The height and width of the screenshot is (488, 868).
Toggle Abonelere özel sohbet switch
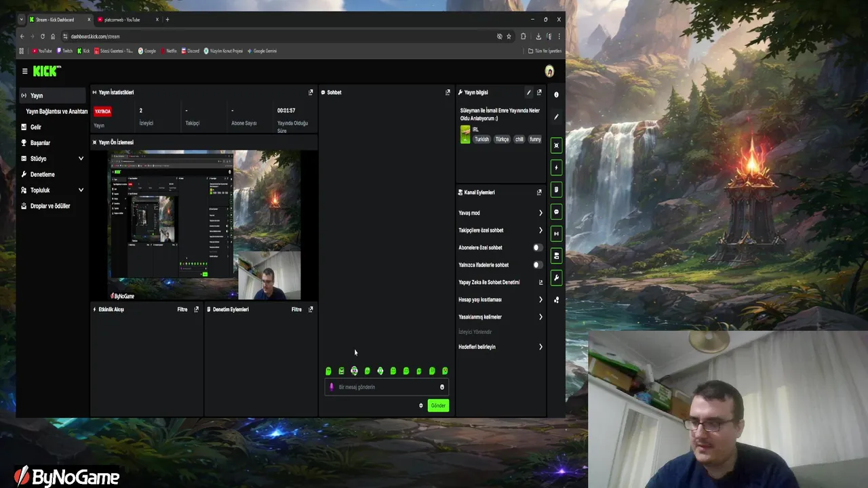[538, 247]
